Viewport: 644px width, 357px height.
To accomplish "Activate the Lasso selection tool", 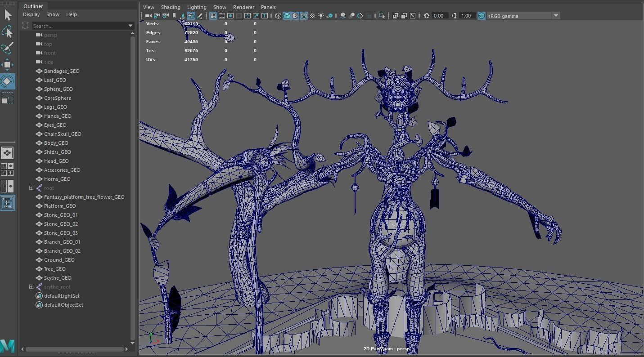I will click(x=8, y=31).
